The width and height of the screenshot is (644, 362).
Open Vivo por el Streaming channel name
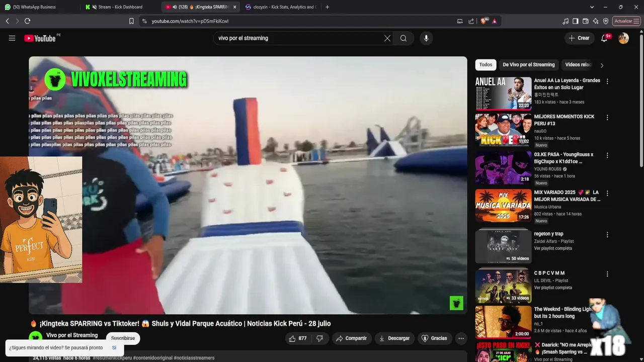coord(72,335)
